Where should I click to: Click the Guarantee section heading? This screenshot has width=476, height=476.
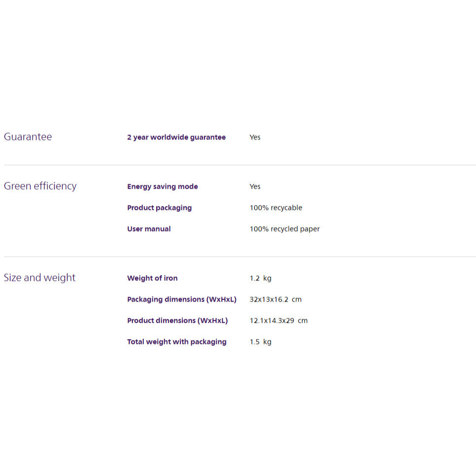click(28, 137)
